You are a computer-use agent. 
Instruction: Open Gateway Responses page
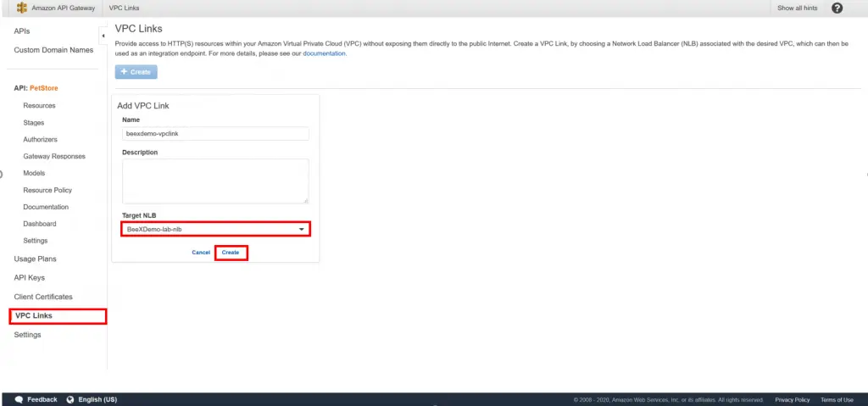[x=54, y=156]
